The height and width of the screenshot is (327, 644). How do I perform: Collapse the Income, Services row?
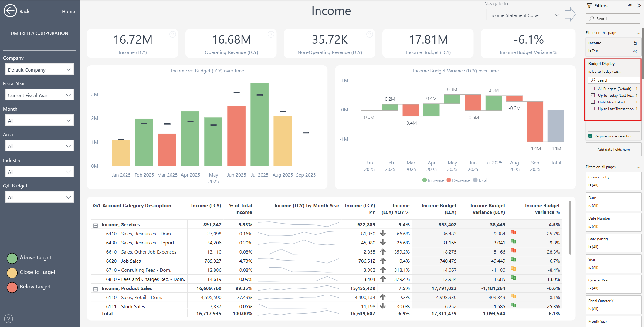96,225
